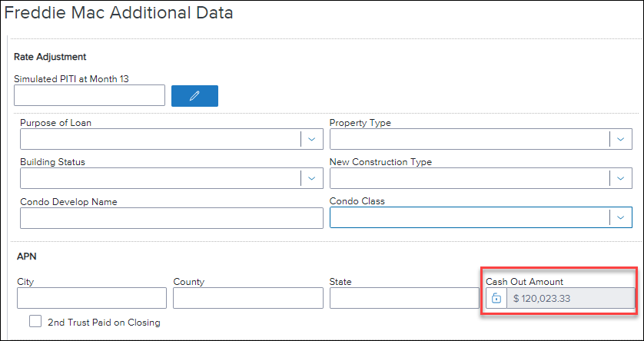Click the Property Type chevron arrow
Image resolution: width=644 pixels, height=341 pixels.
621,139
